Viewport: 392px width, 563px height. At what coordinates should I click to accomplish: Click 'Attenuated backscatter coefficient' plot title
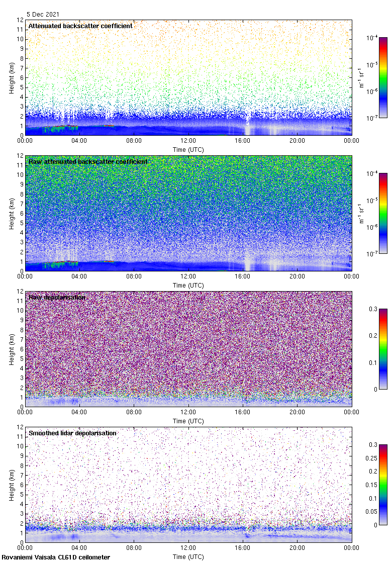pyautogui.click(x=80, y=26)
